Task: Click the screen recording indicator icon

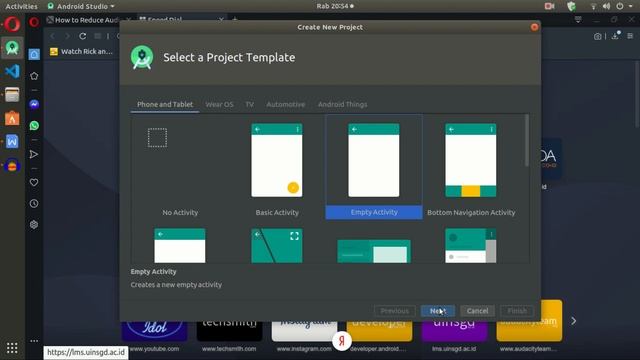Action: tap(549, 6)
